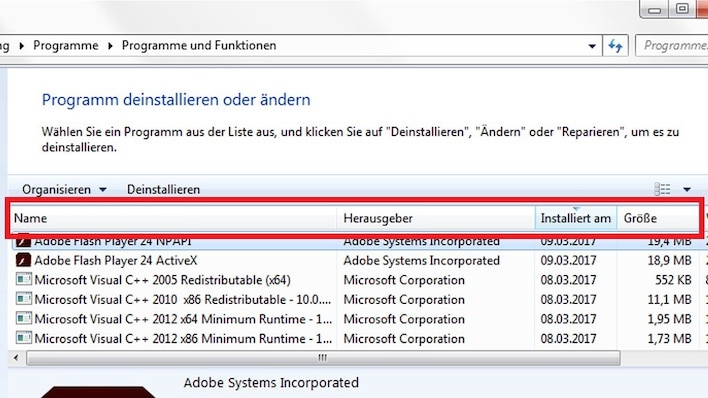Image resolution: width=708 pixels, height=398 pixels.
Task: Sort by the Herausgeber column header
Action: pyautogui.click(x=436, y=218)
